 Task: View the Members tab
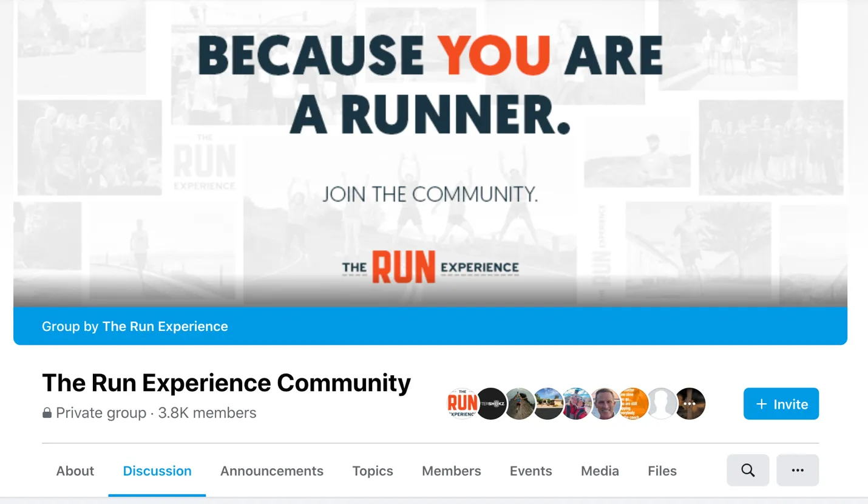[452, 471]
